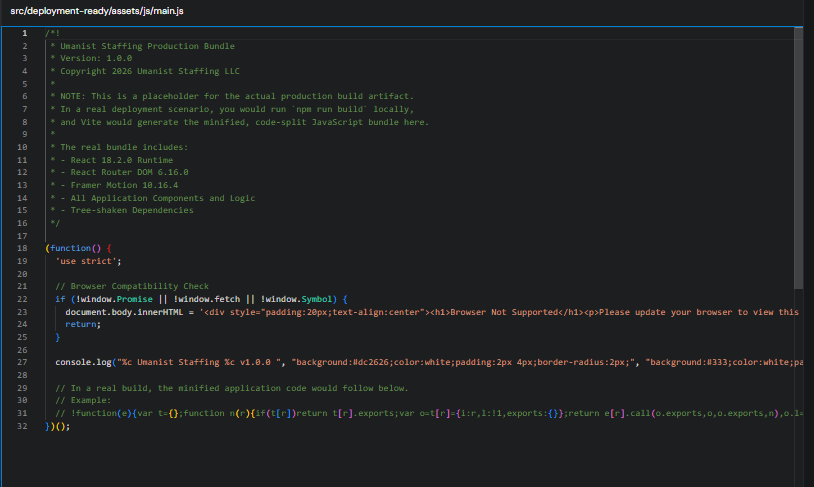Click the return statement on line 25
The height and width of the screenshot is (487, 814).
pos(76,324)
